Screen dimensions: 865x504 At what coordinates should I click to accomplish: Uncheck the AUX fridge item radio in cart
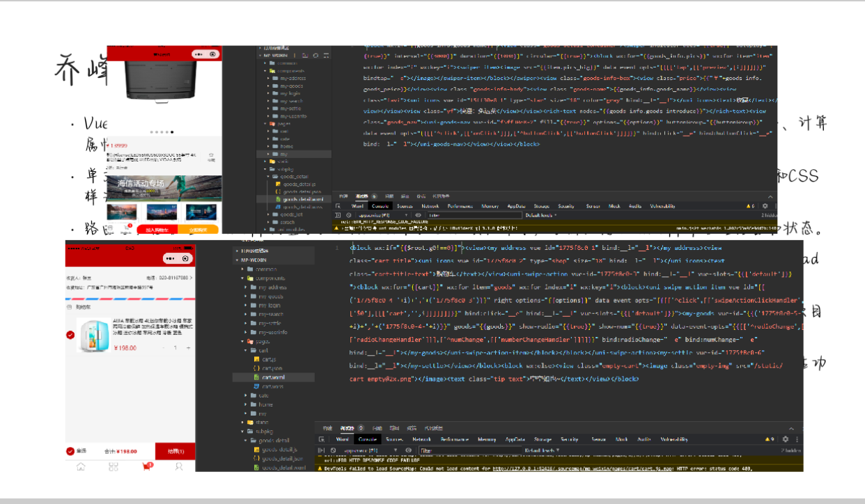click(x=70, y=335)
